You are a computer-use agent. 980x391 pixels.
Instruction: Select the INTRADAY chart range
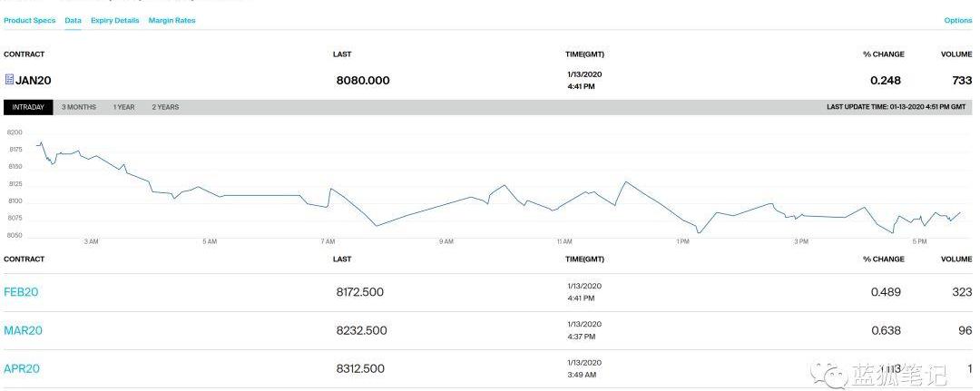point(28,107)
